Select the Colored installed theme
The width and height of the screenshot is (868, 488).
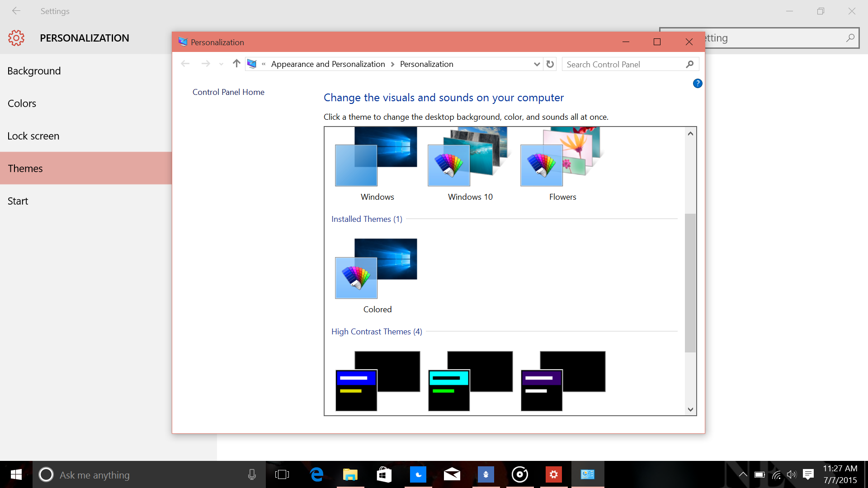coord(376,269)
